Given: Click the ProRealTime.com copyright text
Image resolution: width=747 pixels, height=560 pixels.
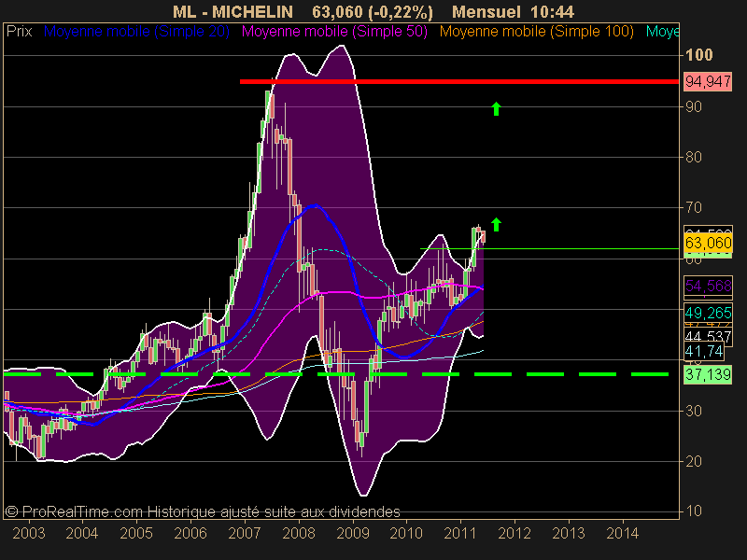Looking at the screenshot, I should pos(203,511).
